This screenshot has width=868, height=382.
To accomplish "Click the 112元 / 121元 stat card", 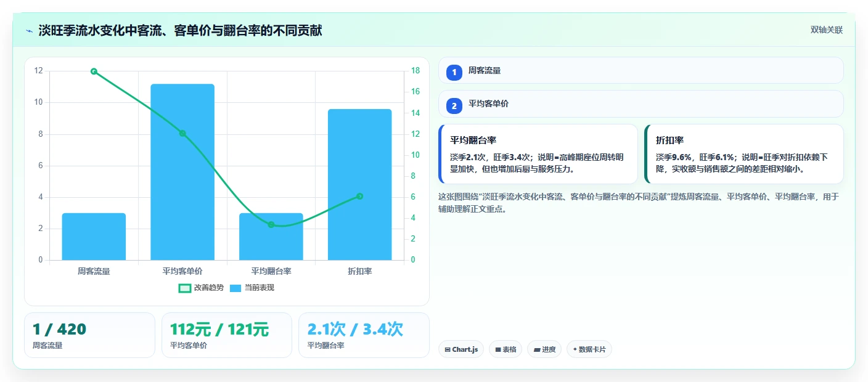I will click(226, 335).
